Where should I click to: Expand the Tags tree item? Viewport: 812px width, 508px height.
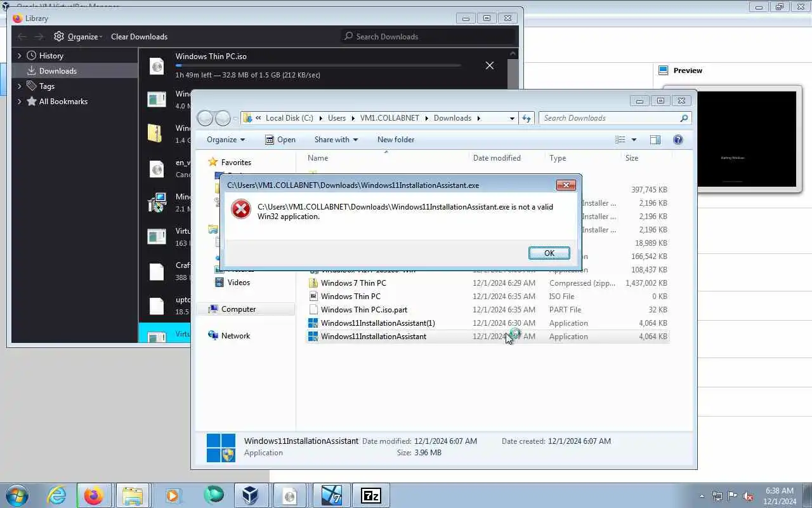click(x=20, y=86)
